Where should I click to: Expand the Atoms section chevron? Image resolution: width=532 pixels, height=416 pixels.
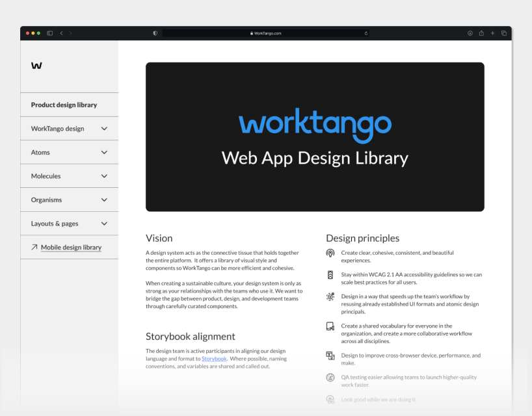(104, 152)
